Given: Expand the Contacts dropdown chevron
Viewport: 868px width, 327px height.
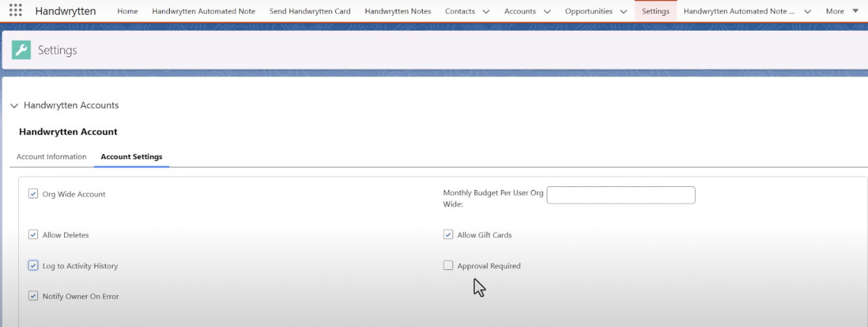Looking at the screenshot, I should coord(486,12).
